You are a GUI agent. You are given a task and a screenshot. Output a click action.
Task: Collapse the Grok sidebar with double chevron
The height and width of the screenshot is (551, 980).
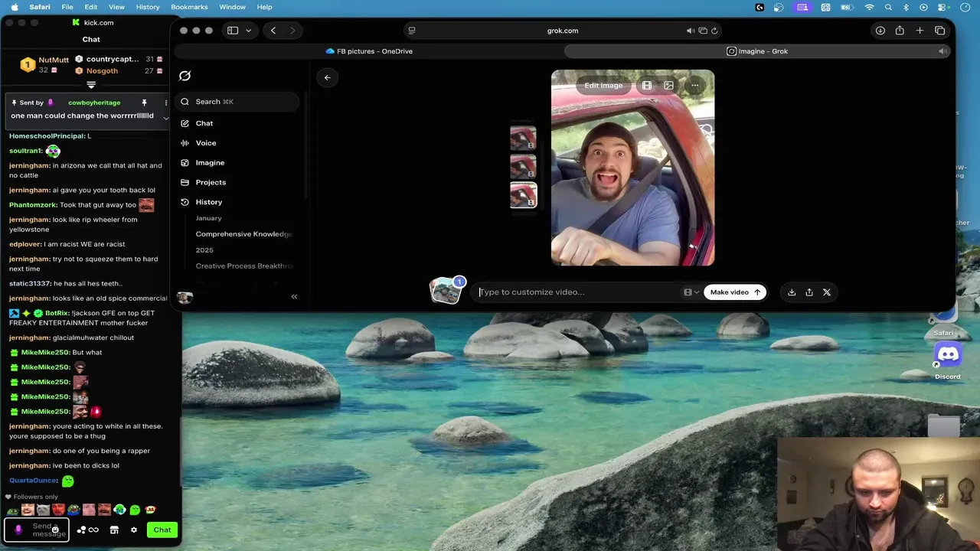click(294, 296)
